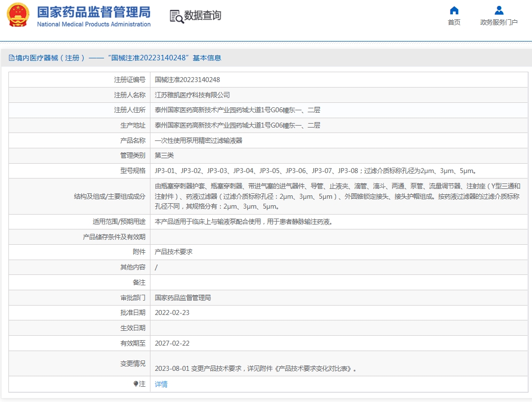Screen dimensions: 532x402
Task: Click the 产品储存条件及有效期 label
Action: [114, 237]
